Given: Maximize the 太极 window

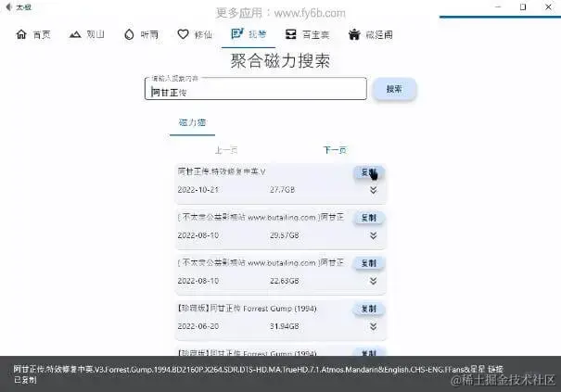Looking at the screenshot, I should 523,6.
